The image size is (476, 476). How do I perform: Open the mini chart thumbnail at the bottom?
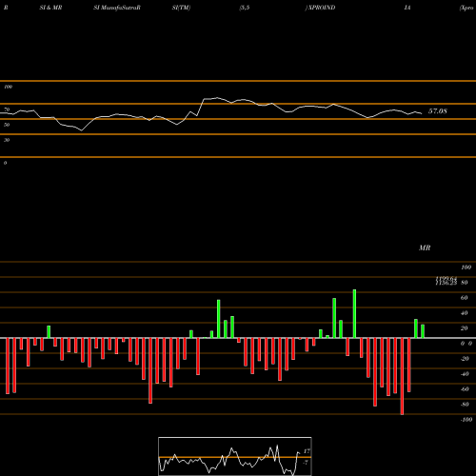(235, 456)
